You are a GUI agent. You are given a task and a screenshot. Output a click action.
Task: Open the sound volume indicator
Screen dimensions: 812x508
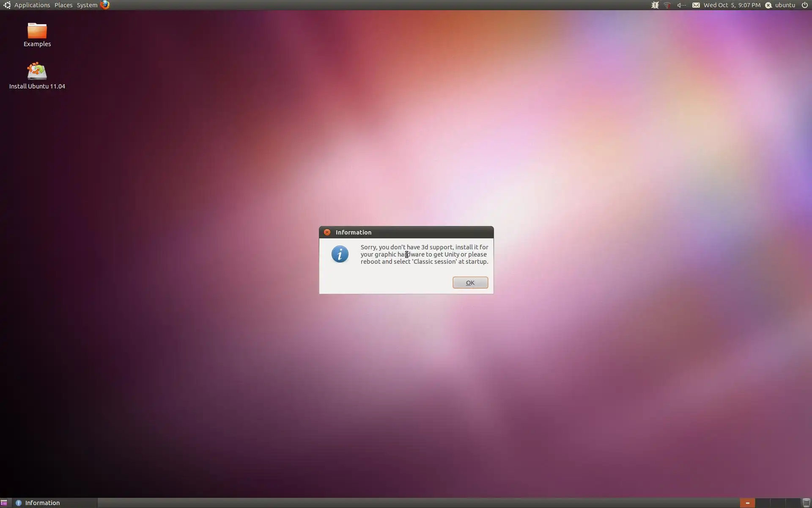tap(681, 5)
